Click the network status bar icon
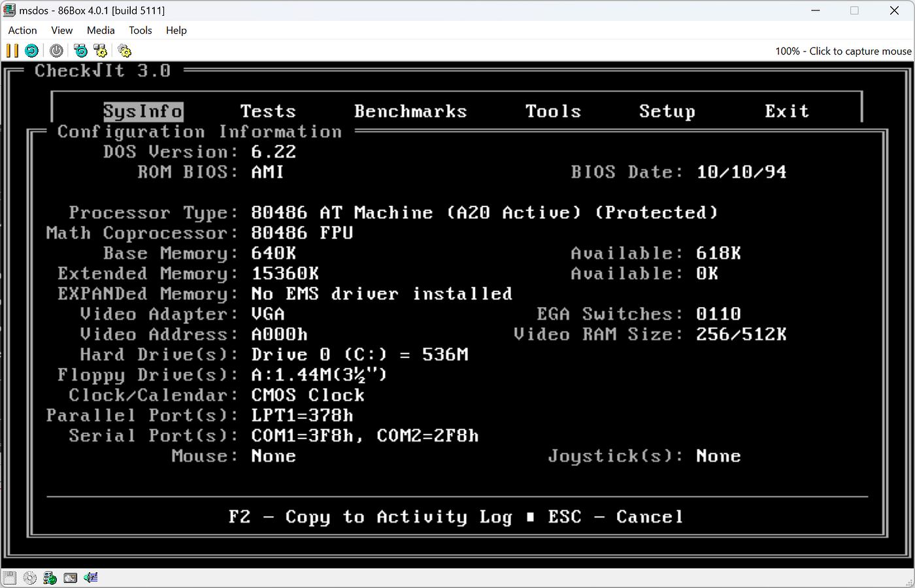This screenshot has width=915, height=588. (50, 578)
